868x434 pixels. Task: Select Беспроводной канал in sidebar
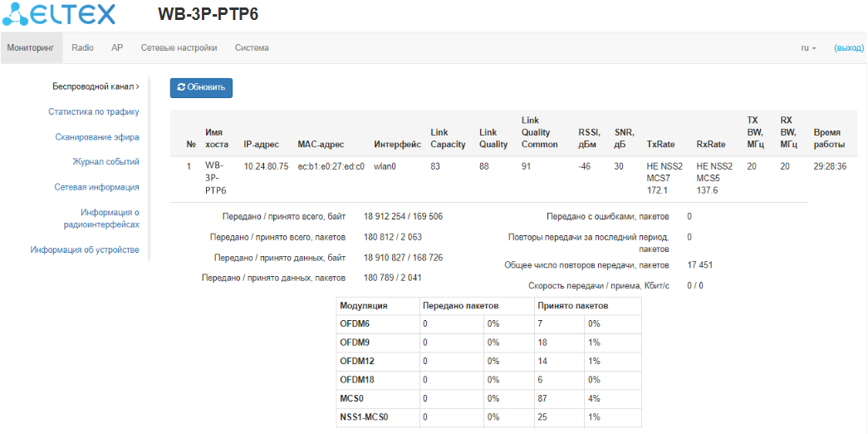tap(96, 86)
